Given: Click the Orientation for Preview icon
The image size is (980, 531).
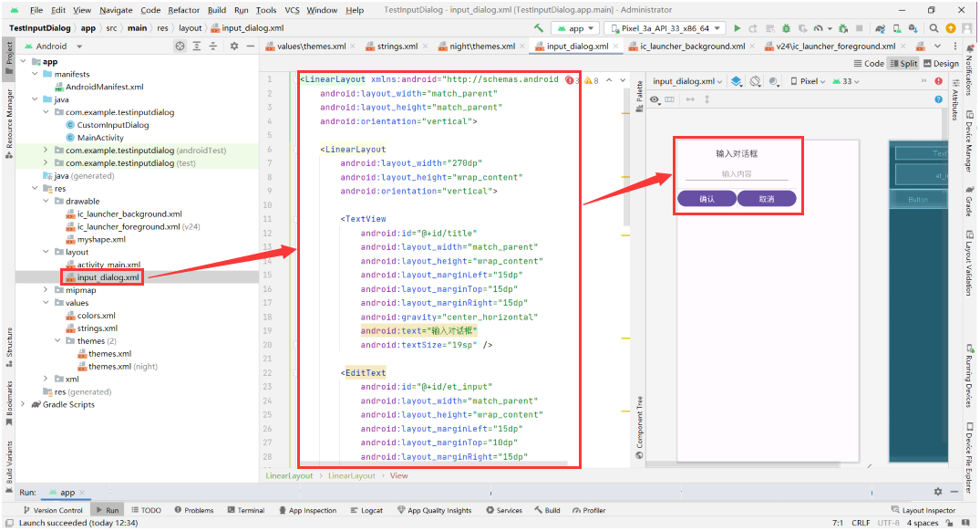Looking at the screenshot, I should coord(756,81).
